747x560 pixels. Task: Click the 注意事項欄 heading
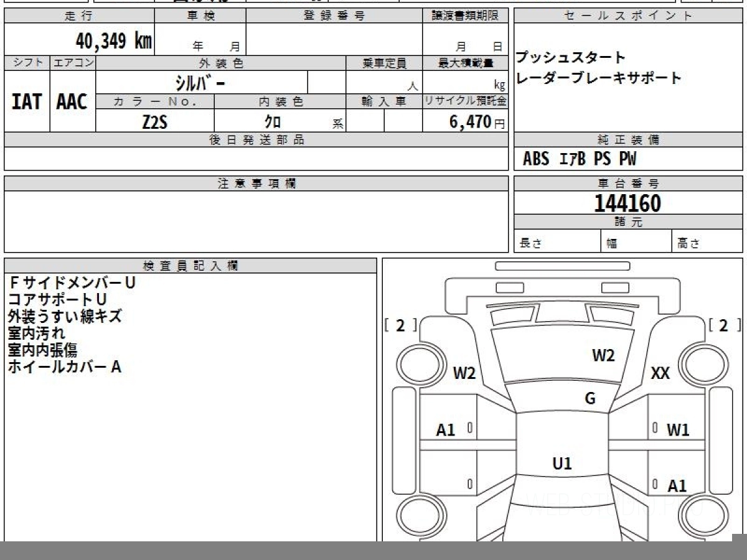pos(256,184)
